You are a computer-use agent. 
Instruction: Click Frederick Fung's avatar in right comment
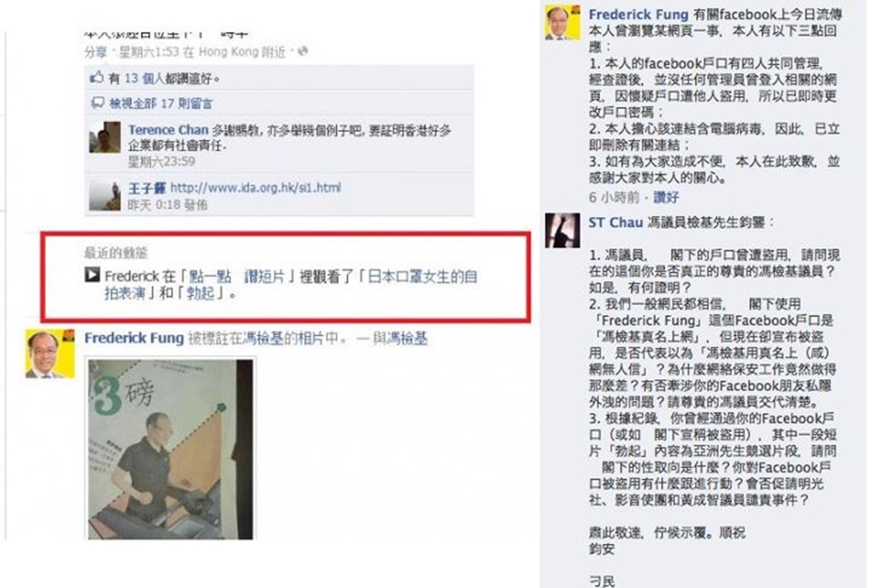(562, 22)
